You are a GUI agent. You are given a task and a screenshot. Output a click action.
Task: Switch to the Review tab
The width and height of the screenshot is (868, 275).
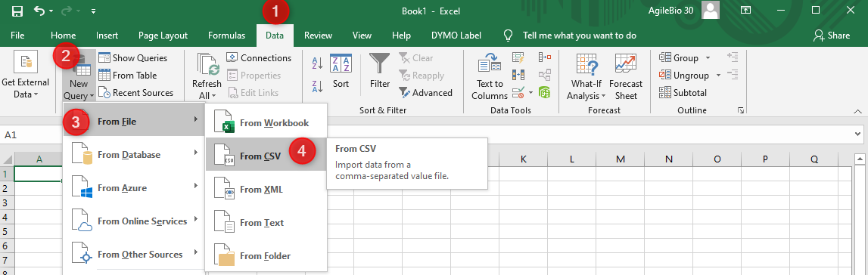pos(319,36)
